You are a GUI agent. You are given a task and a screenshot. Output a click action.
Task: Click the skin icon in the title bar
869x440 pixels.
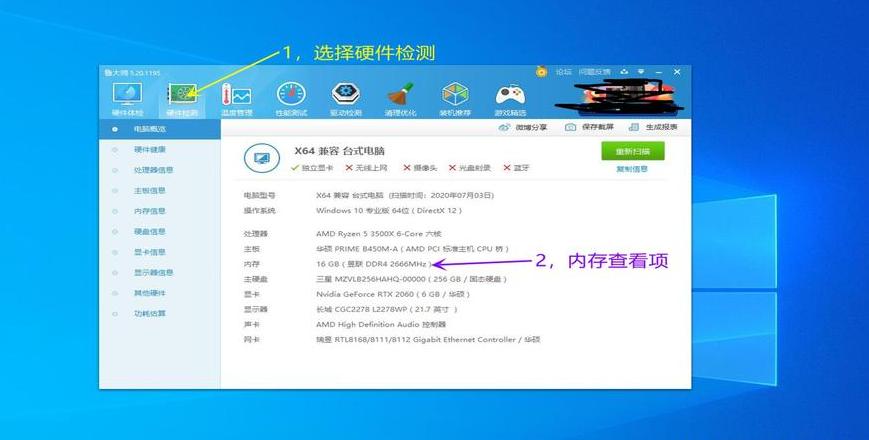pyautogui.click(x=624, y=72)
